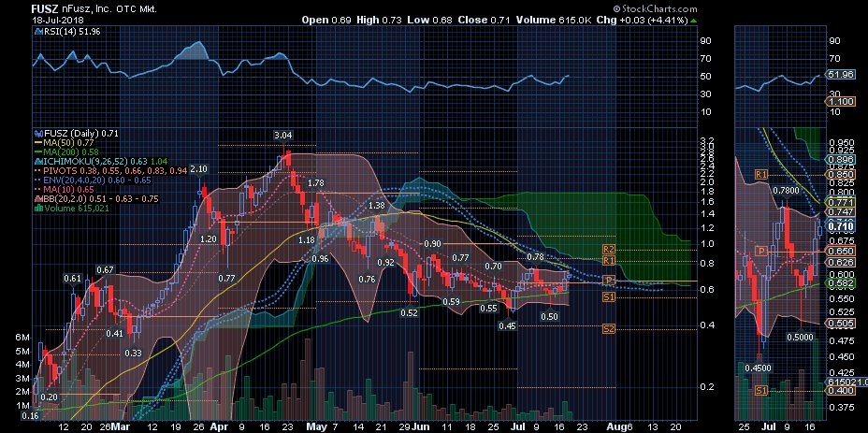Click the OTC Mkt. exchange label
Viewport: 868px width, 433px height.
coord(135,9)
